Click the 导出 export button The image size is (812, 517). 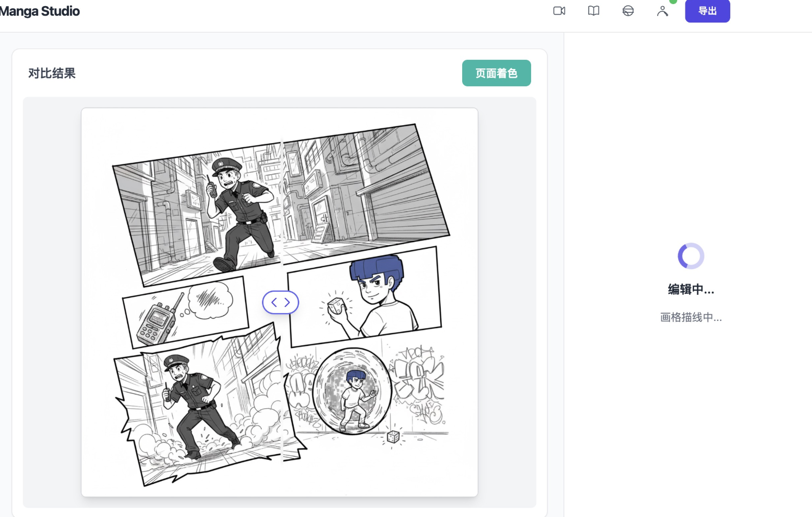pyautogui.click(x=707, y=11)
